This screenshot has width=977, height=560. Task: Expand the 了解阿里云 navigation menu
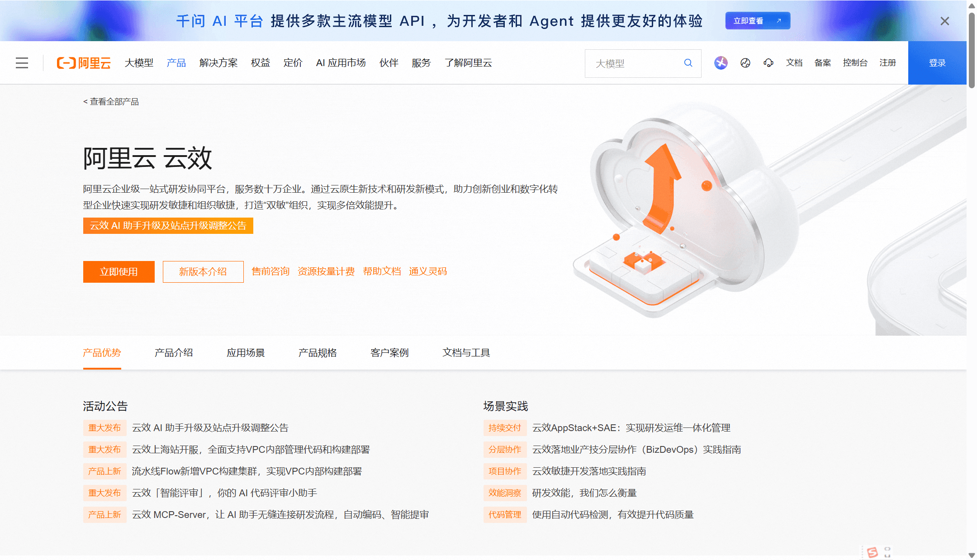click(x=468, y=63)
